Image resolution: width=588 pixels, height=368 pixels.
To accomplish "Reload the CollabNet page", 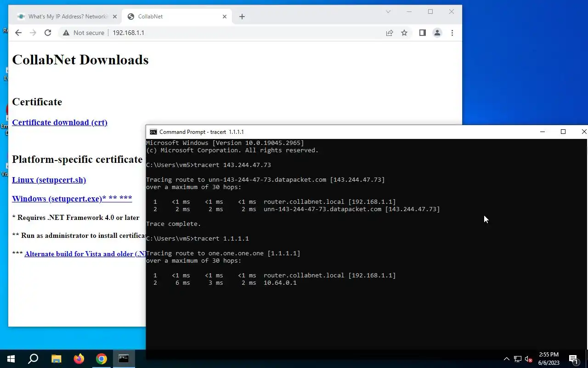I will click(48, 33).
